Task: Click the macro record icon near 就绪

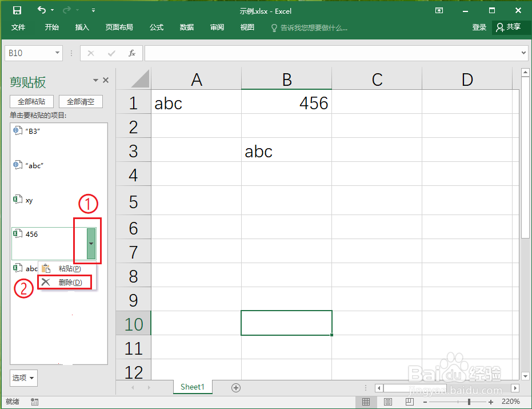Action: click(x=34, y=402)
